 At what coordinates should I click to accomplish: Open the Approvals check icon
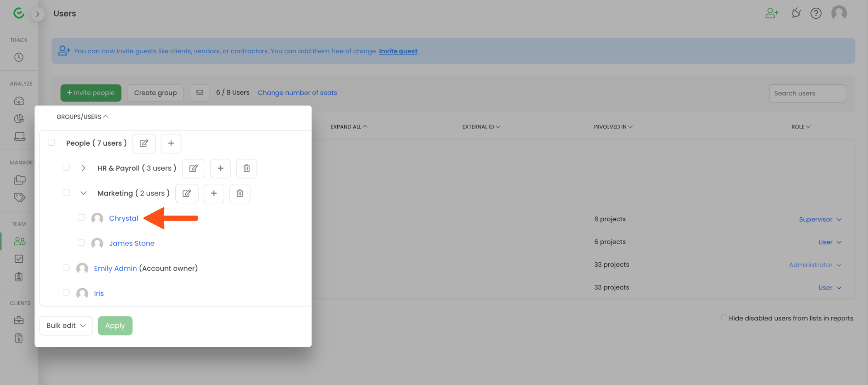click(19, 259)
